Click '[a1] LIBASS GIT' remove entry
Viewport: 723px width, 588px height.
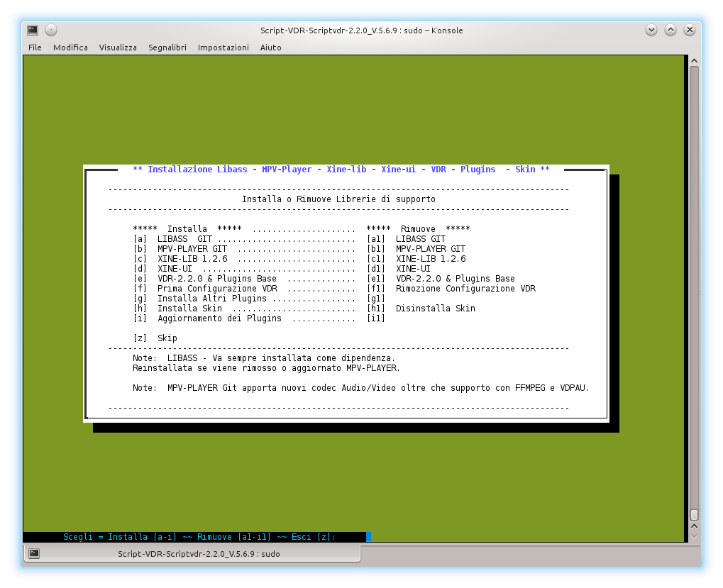pos(407,239)
